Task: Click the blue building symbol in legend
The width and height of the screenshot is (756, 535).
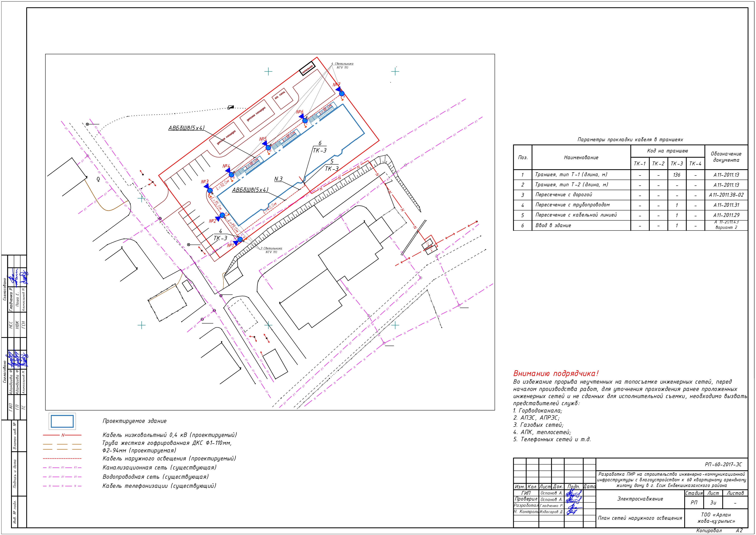Action: click(62, 421)
